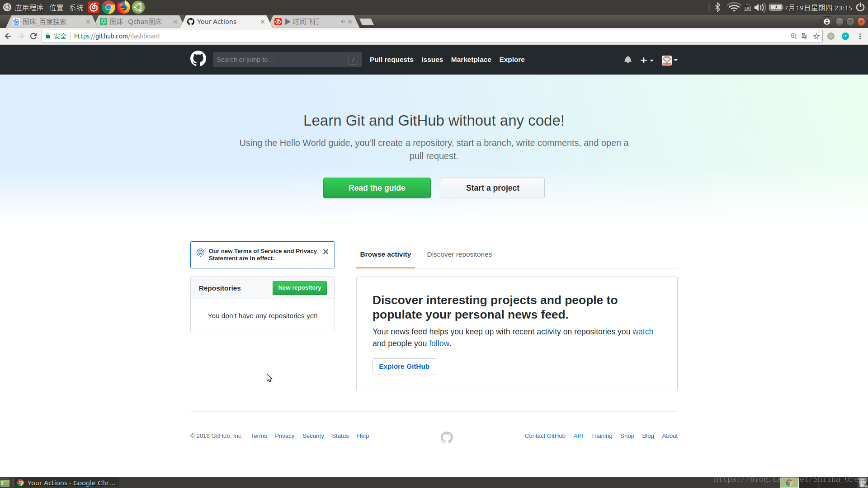This screenshot has height=488, width=868.
Task: Switch to Browse activity tab
Action: click(386, 254)
